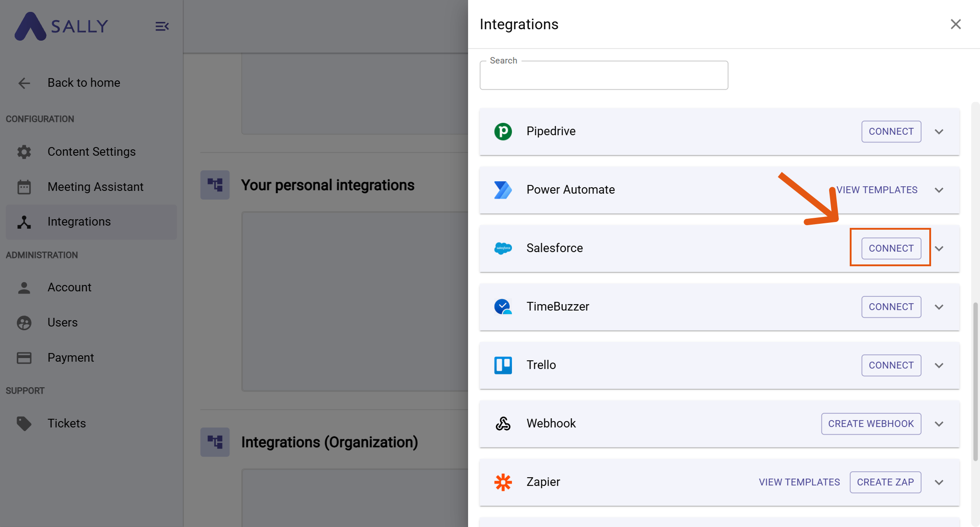Image resolution: width=980 pixels, height=527 pixels.
Task: Connect the Salesforce integration
Action: 891,248
